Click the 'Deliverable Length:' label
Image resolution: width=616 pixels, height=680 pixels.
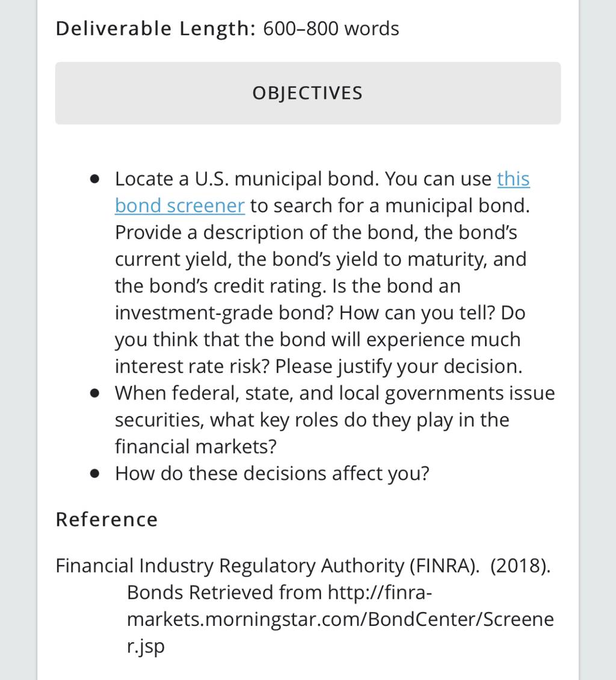click(x=156, y=29)
